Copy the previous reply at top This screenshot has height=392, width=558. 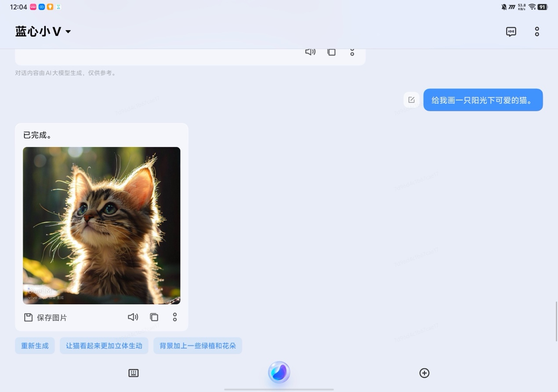pyautogui.click(x=331, y=52)
